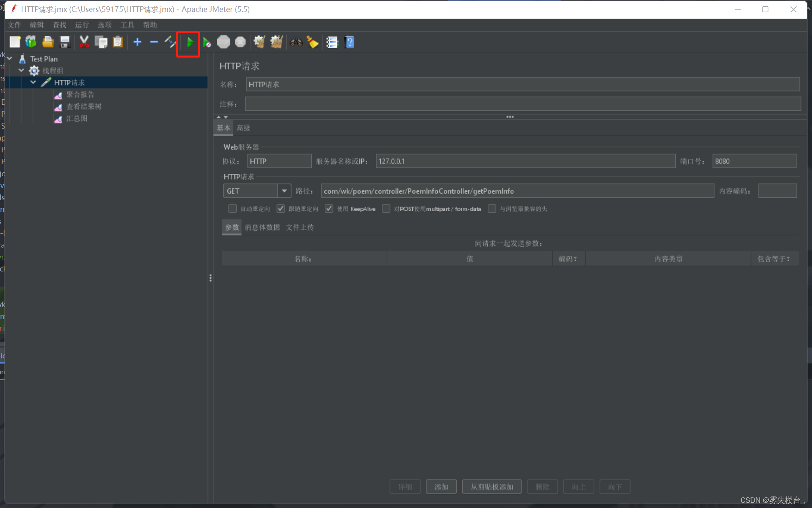Open the 工具 menu
Viewport: 812px width, 508px height.
pyautogui.click(x=127, y=25)
